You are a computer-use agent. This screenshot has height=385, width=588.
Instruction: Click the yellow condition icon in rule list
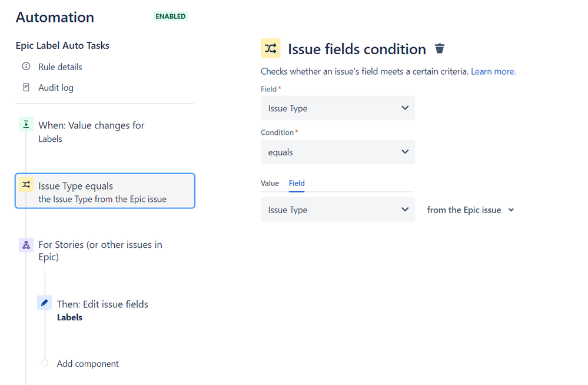click(x=26, y=185)
